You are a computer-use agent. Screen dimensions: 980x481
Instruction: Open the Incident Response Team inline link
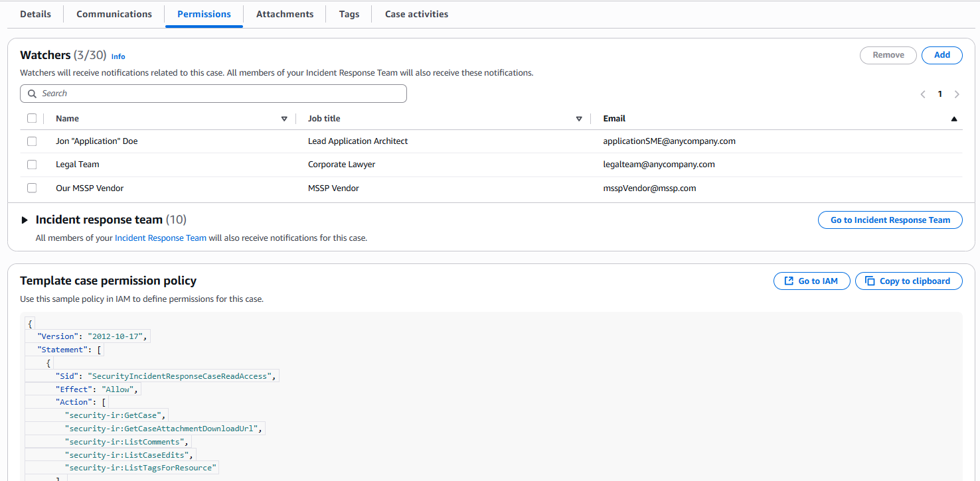pyautogui.click(x=161, y=238)
